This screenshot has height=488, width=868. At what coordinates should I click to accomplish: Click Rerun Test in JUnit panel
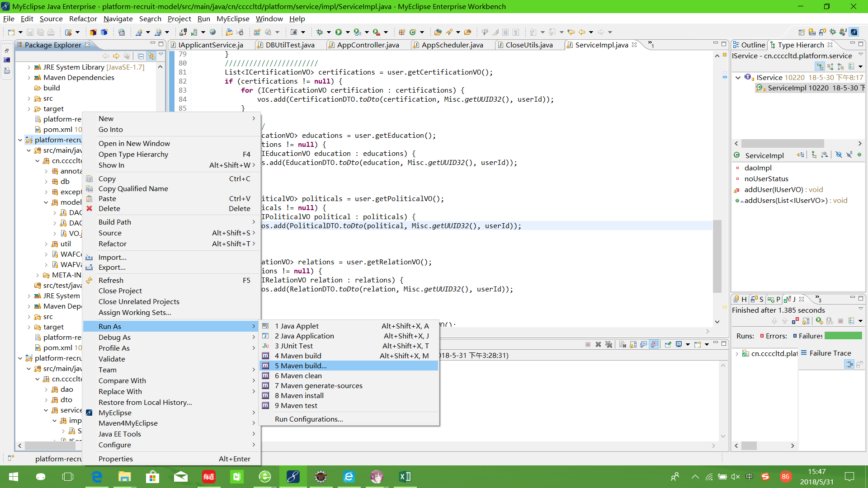click(x=819, y=321)
